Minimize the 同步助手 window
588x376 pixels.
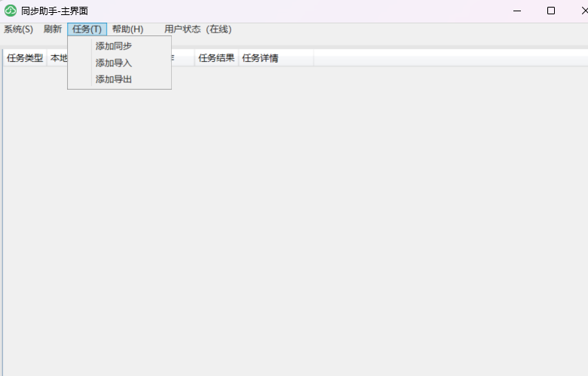coord(517,11)
